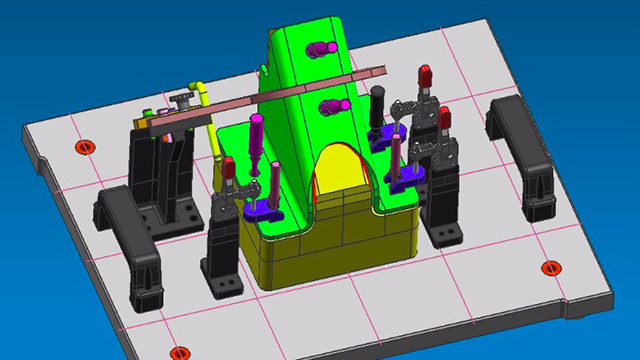Click the red hole at the plate's bottom corner
This screenshot has width=640, height=360.
click(180, 353)
